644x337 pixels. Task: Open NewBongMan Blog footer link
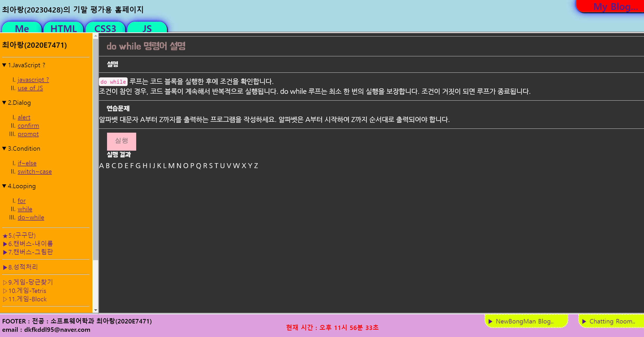pyautogui.click(x=524, y=321)
